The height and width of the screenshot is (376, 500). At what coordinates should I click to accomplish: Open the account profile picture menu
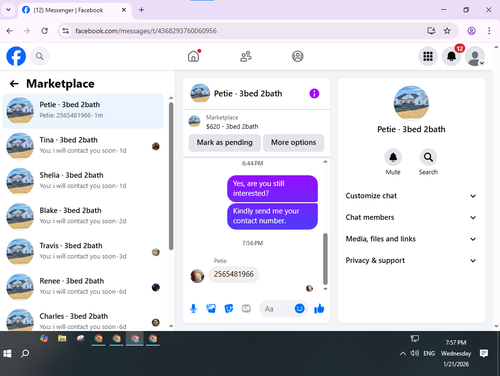pos(475,56)
